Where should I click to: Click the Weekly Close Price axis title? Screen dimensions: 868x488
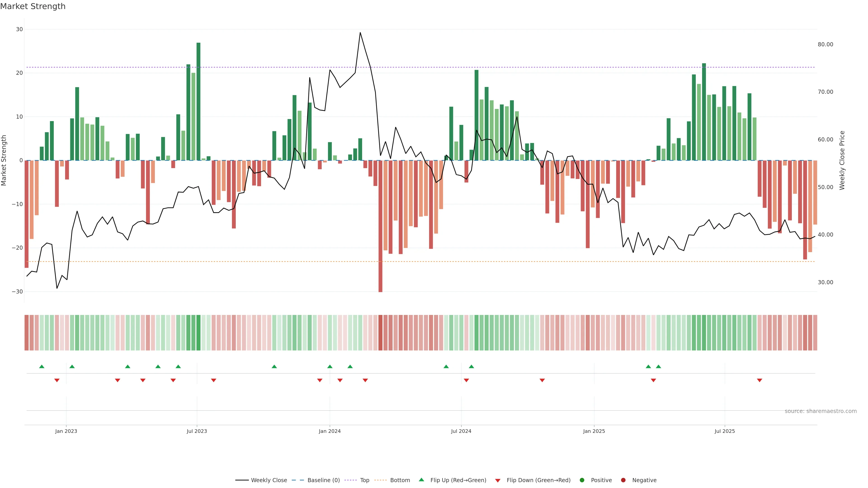coord(842,160)
